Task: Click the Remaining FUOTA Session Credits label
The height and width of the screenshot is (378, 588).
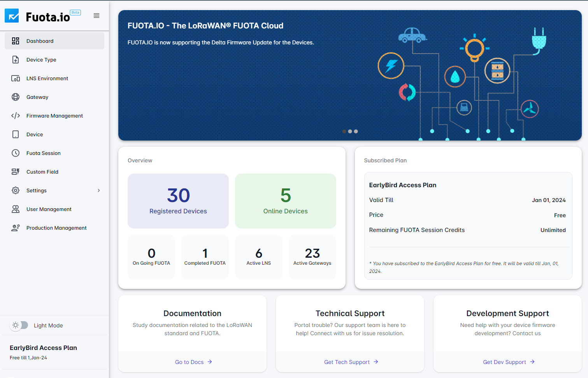Action: click(417, 230)
